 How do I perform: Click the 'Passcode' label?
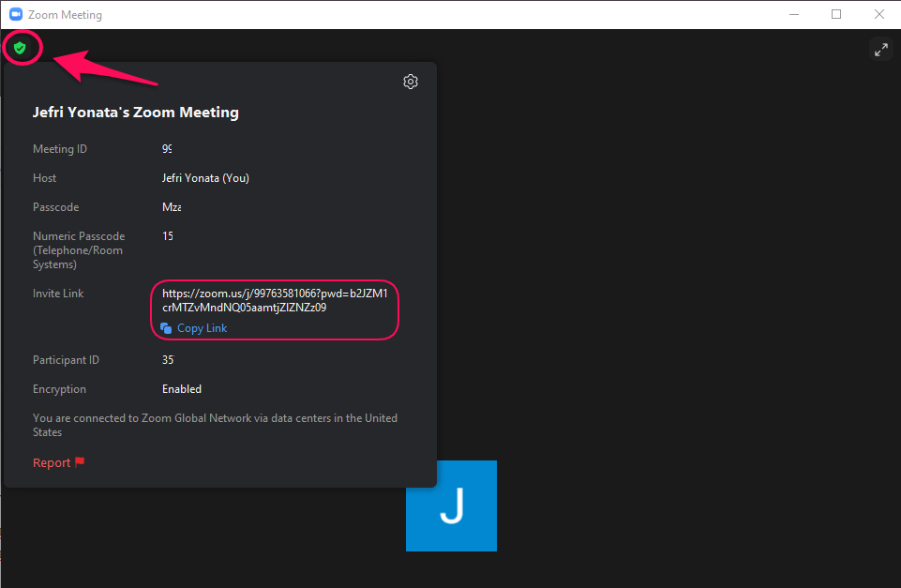tap(55, 207)
